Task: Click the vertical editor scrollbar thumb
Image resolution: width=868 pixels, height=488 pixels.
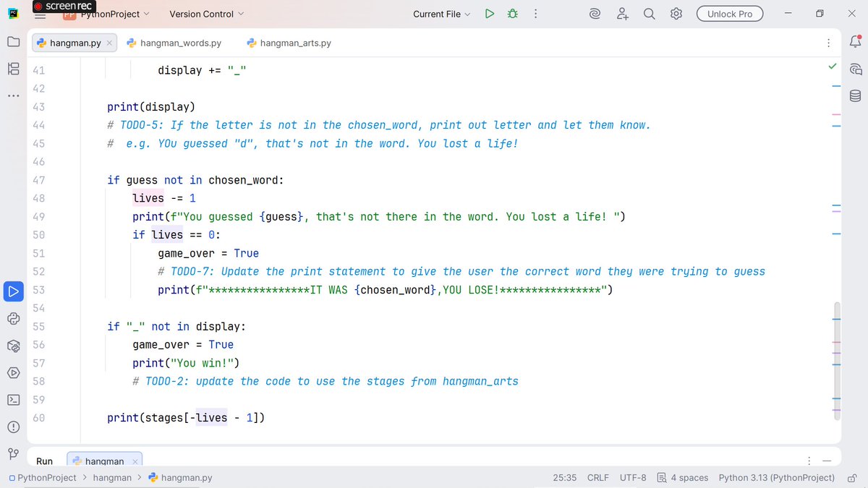Action: [838, 361]
